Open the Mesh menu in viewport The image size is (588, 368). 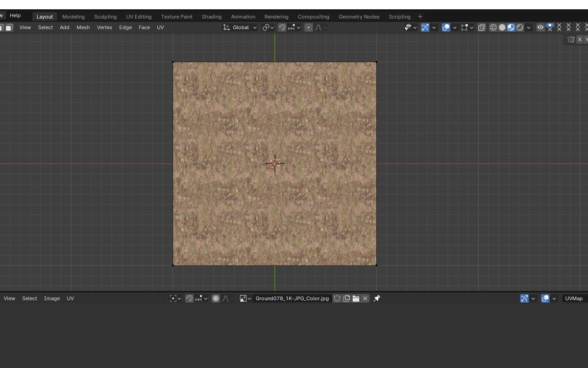(x=83, y=27)
